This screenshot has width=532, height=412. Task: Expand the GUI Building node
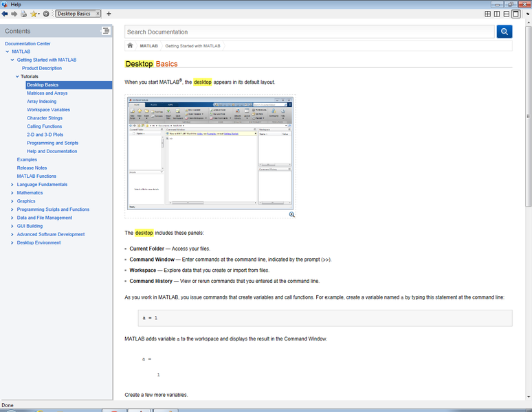pyautogui.click(x=12, y=226)
